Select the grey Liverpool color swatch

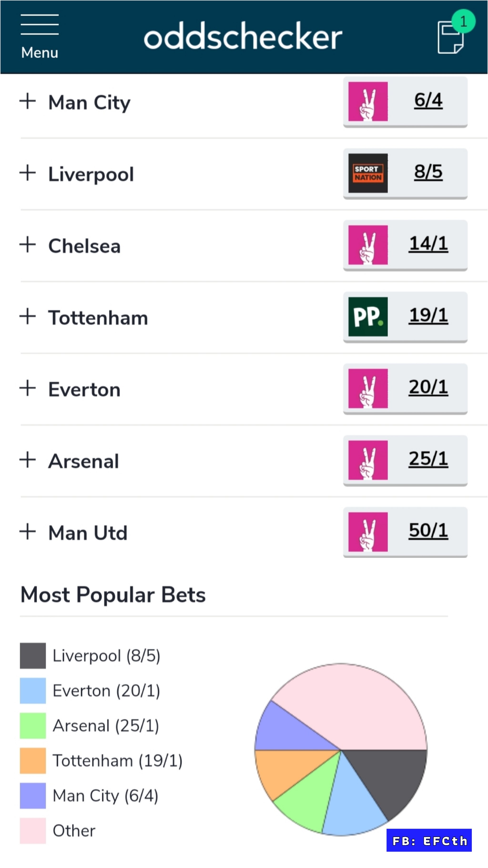pos(32,655)
